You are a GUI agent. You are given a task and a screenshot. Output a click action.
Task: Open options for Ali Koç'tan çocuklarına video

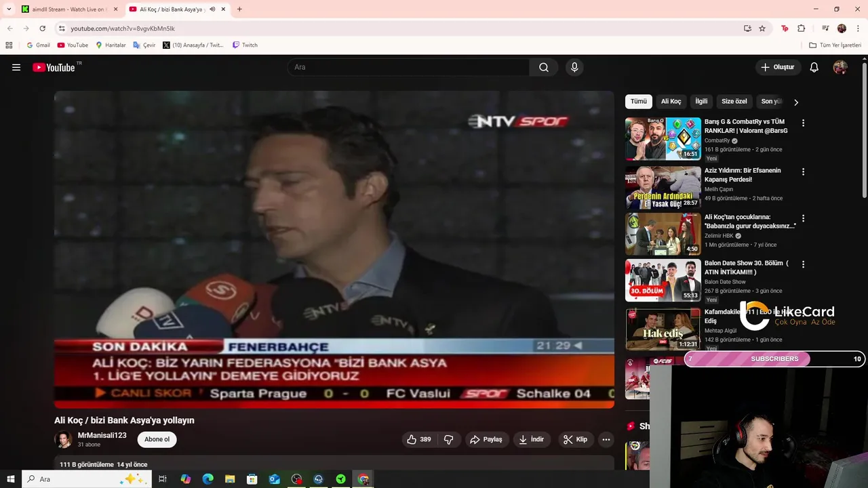(803, 219)
